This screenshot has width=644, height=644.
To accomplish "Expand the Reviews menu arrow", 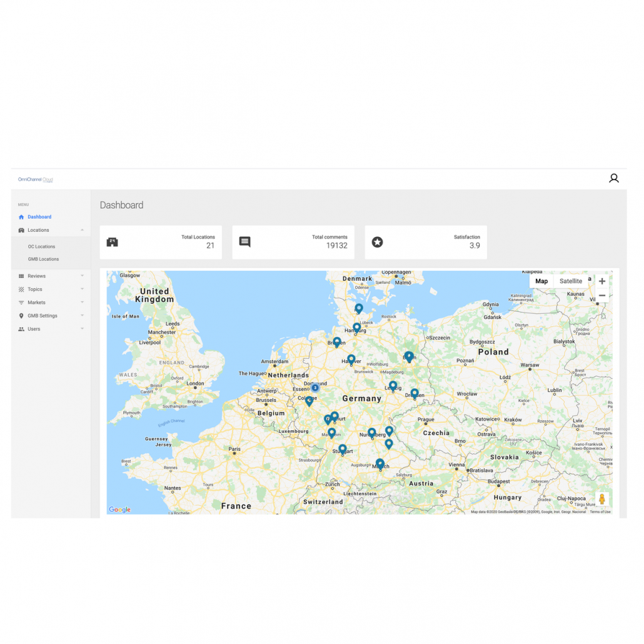I will point(82,276).
